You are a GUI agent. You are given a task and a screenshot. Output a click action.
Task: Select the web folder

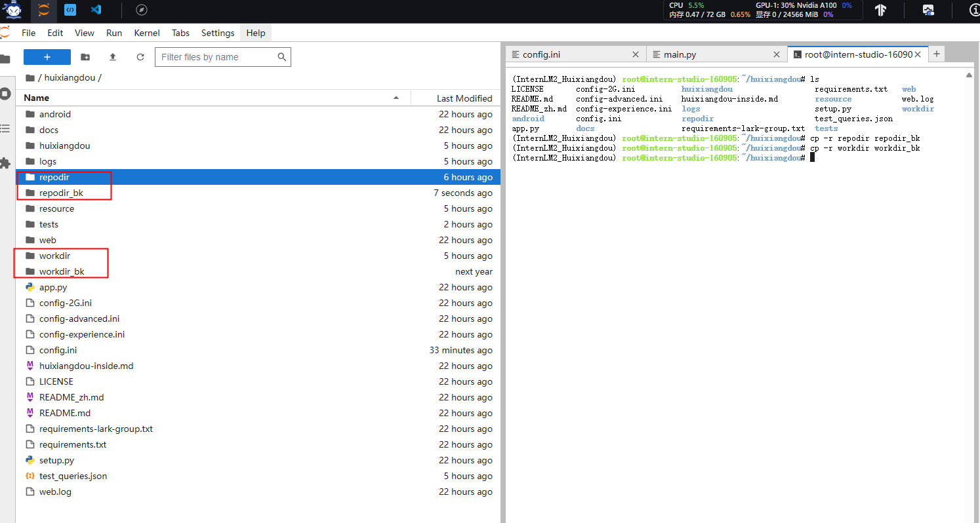click(x=259, y=240)
